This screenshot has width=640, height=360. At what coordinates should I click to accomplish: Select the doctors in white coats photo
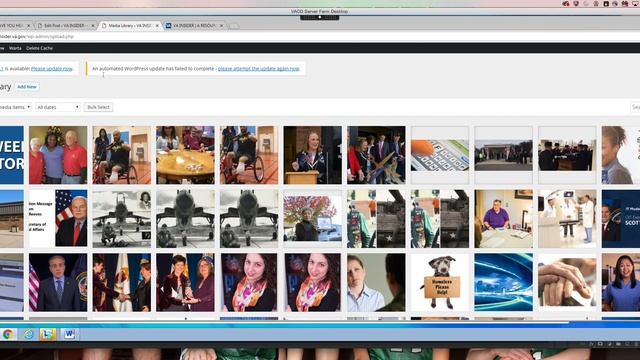click(x=567, y=219)
